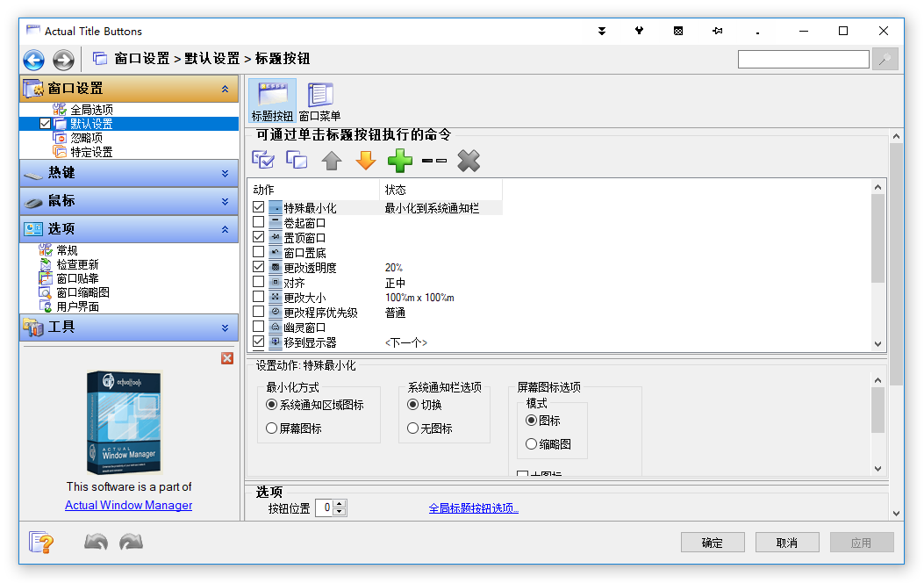
Task: Enable 更改大小 checkbox
Action: pos(258,297)
